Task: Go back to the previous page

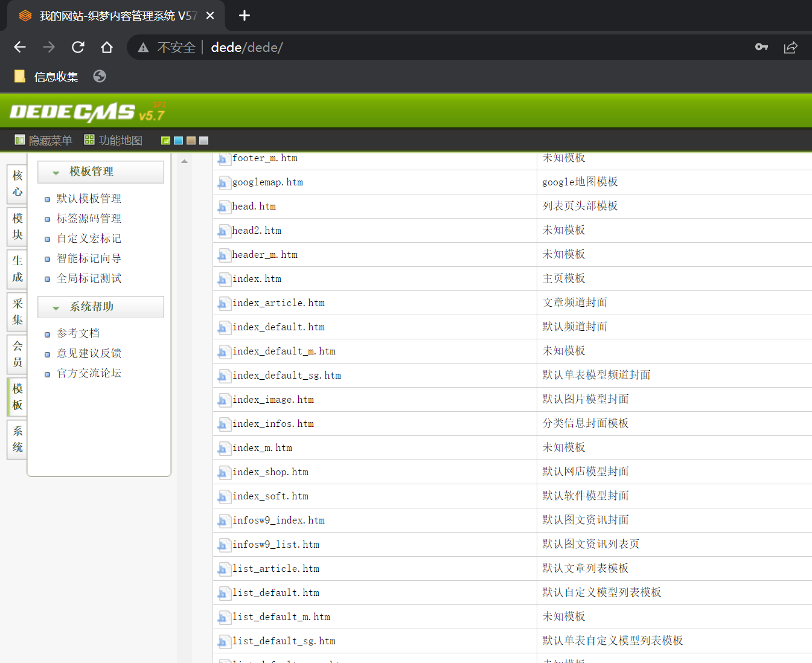Action: click(20, 47)
